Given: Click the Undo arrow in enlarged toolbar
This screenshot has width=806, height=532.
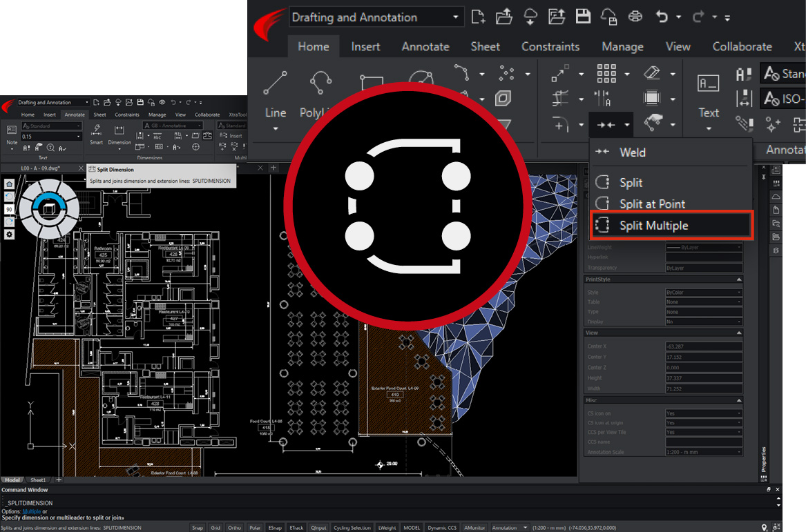Looking at the screenshot, I should tap(662, 17).
